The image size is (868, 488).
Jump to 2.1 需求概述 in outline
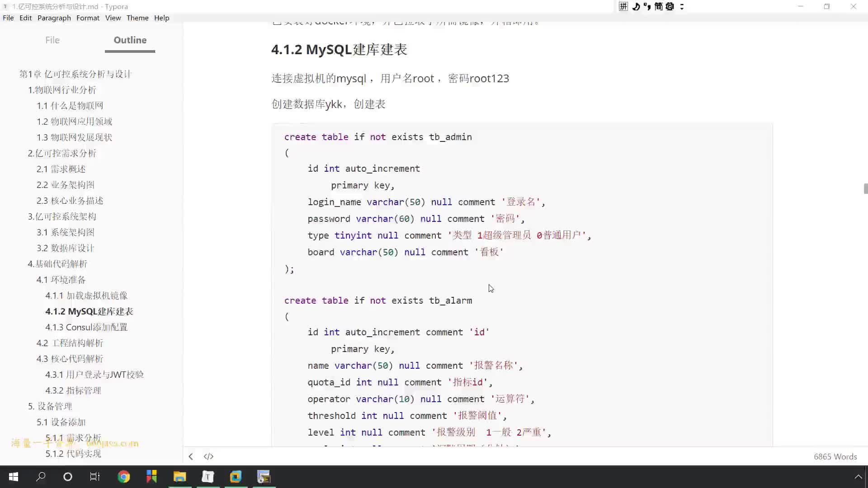61,169
